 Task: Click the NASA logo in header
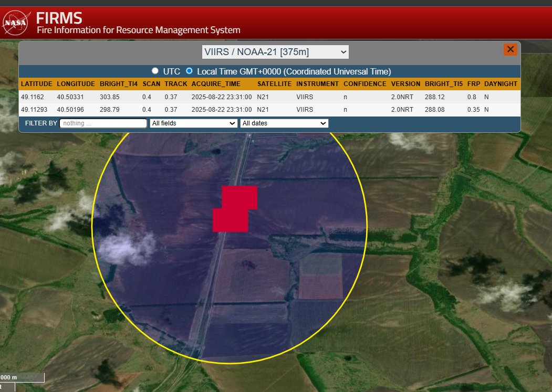click(15, 23)
